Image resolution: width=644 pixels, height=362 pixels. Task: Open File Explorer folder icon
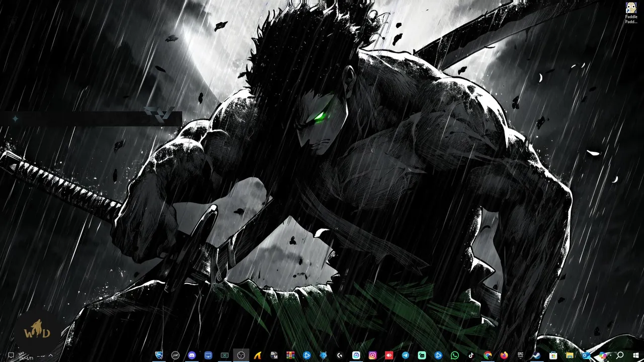click(570, 355)
